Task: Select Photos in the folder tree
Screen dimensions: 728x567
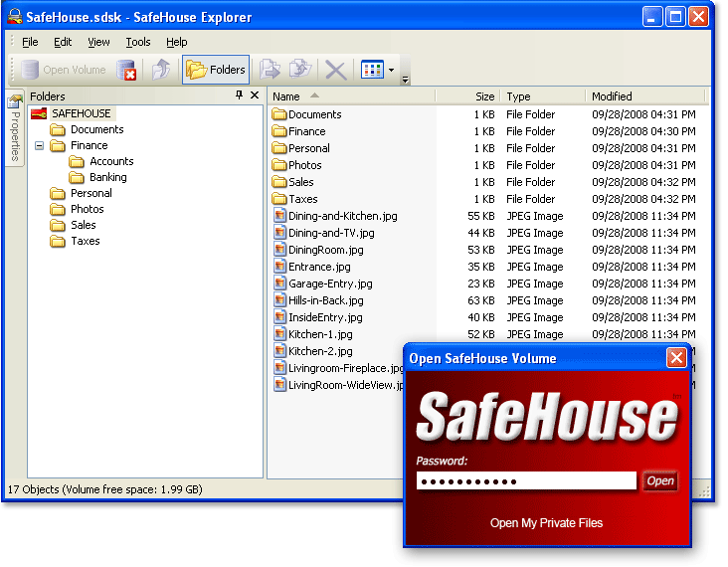Action: [87, 209]
